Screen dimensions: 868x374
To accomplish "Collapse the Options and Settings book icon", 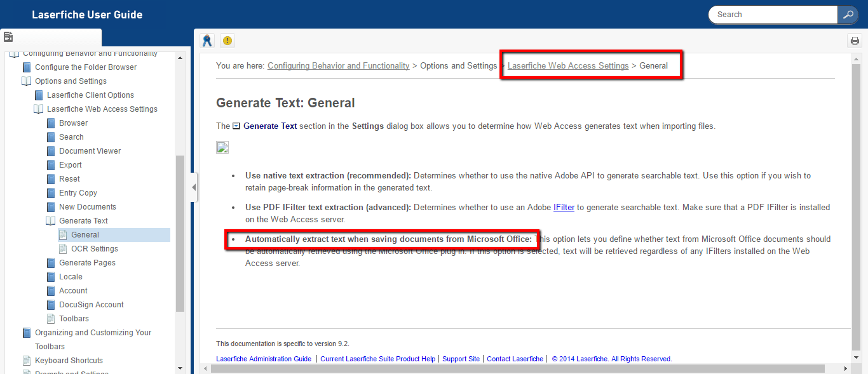I will [26, 81].
